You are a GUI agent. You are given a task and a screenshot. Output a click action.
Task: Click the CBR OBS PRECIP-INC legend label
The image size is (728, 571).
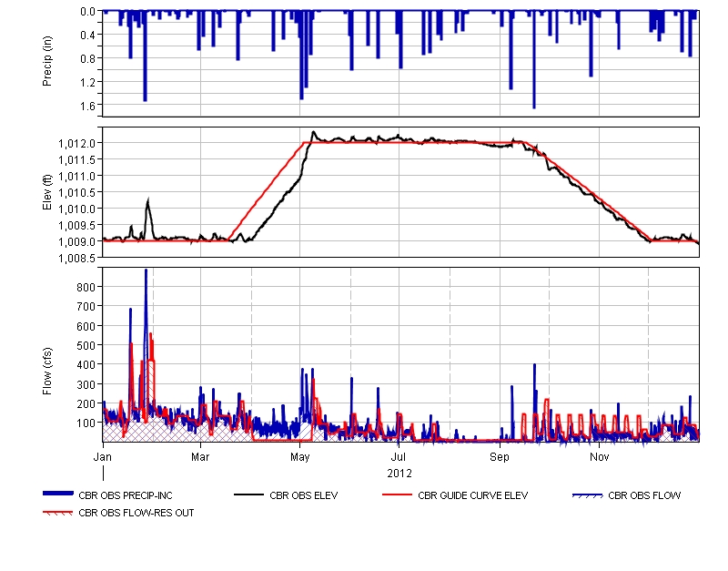tap(126, 495)
